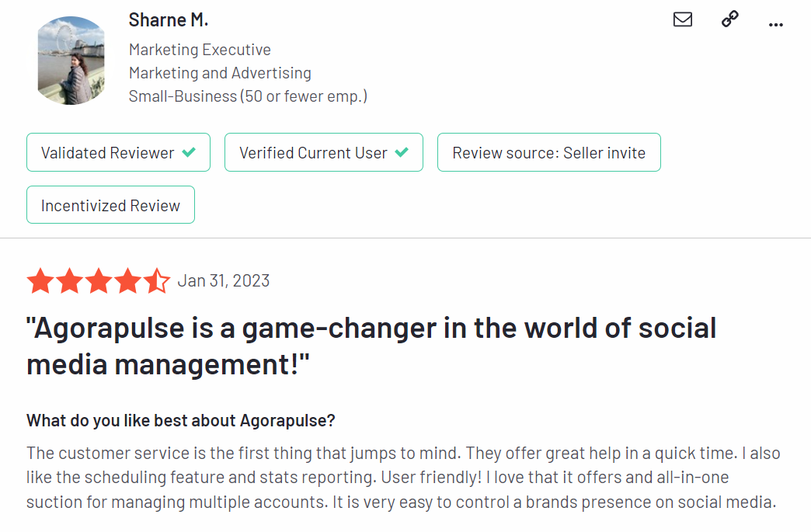811x532 pixels.
Task: Open the three-dot more options menu
Action: tap(775, 24)
